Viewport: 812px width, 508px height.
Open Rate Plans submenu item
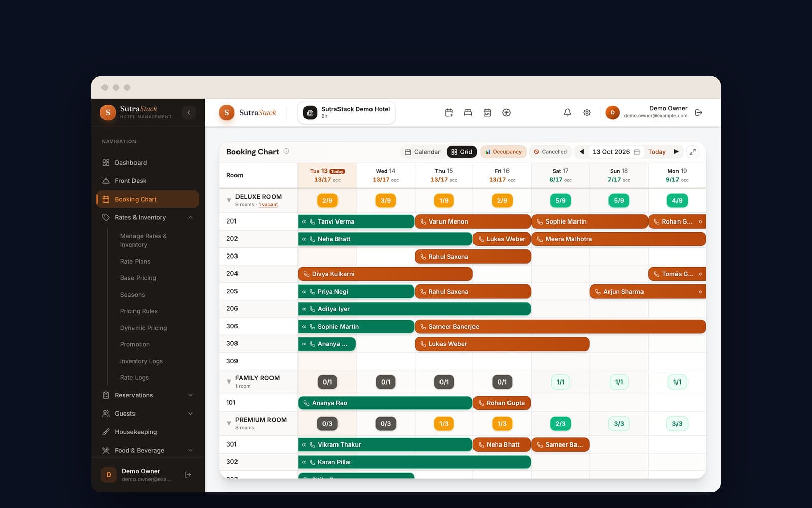point(135,261)
